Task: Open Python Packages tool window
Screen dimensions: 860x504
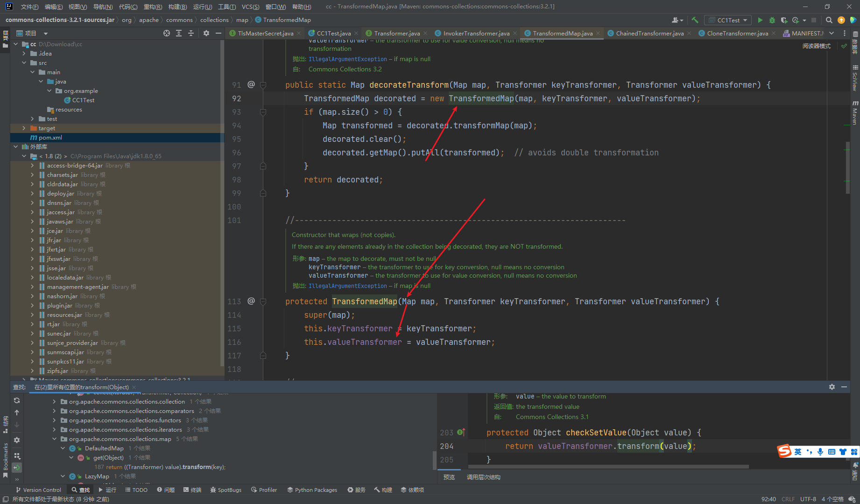Action: pyautogui.click(x=312, y=490)
